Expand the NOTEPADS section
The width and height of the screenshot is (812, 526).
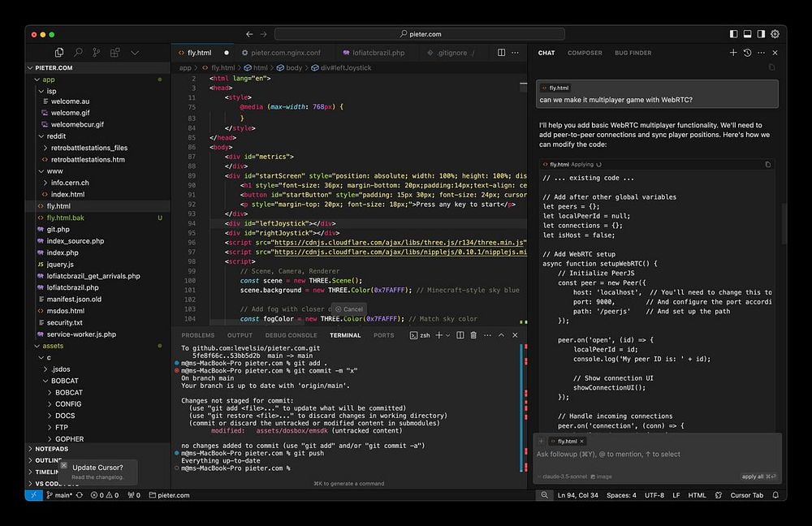click(x=51, y=448)
